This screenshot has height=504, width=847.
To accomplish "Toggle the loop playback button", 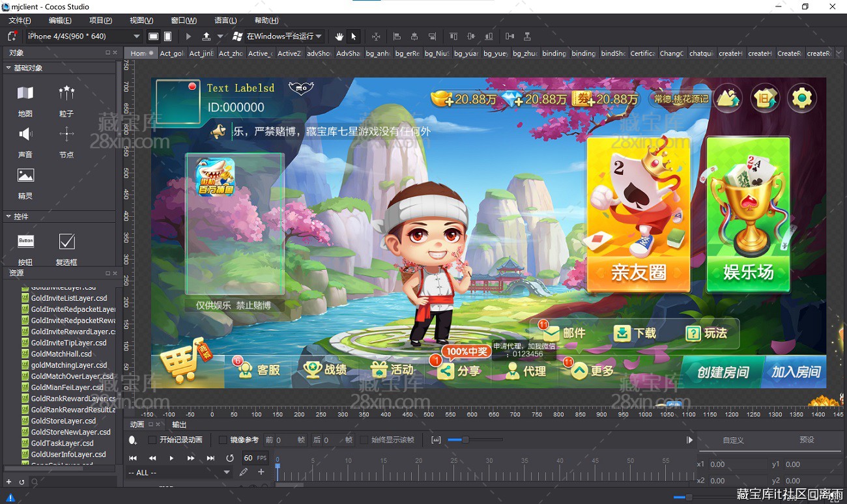I will pos(229,458).
